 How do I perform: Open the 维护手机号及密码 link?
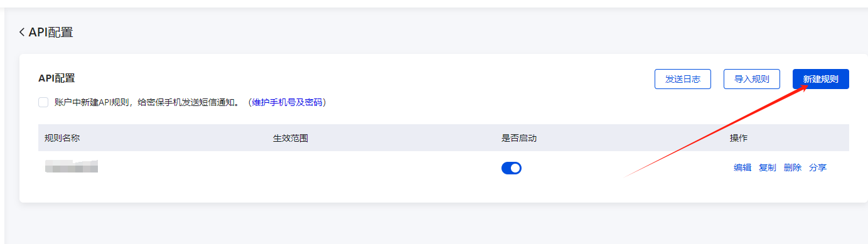tap(288, 102)
